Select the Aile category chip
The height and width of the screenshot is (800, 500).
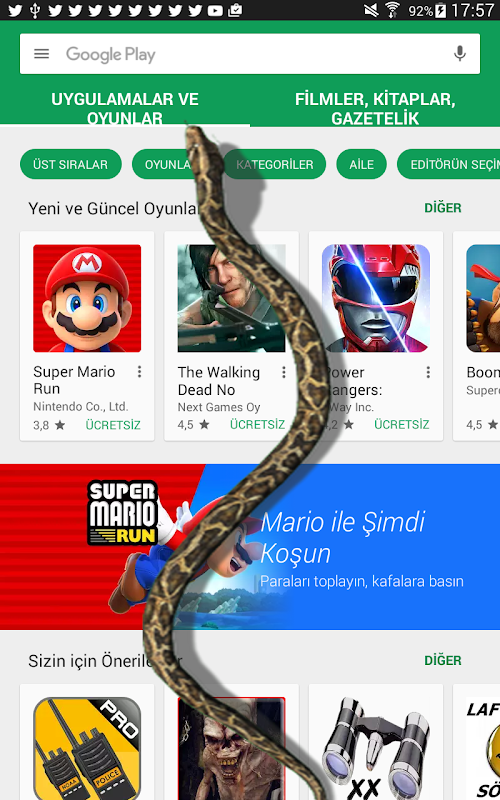[361, 164]
